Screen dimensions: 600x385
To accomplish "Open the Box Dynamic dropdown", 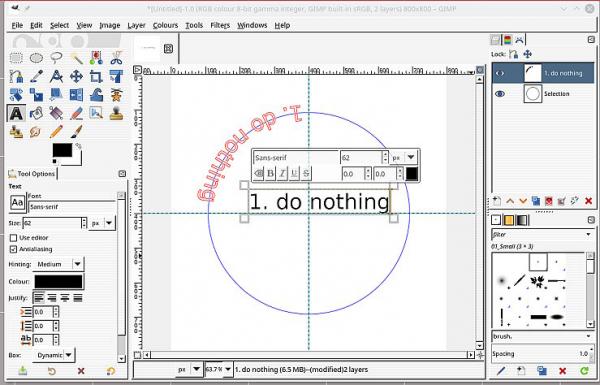I will pos(54,355).
